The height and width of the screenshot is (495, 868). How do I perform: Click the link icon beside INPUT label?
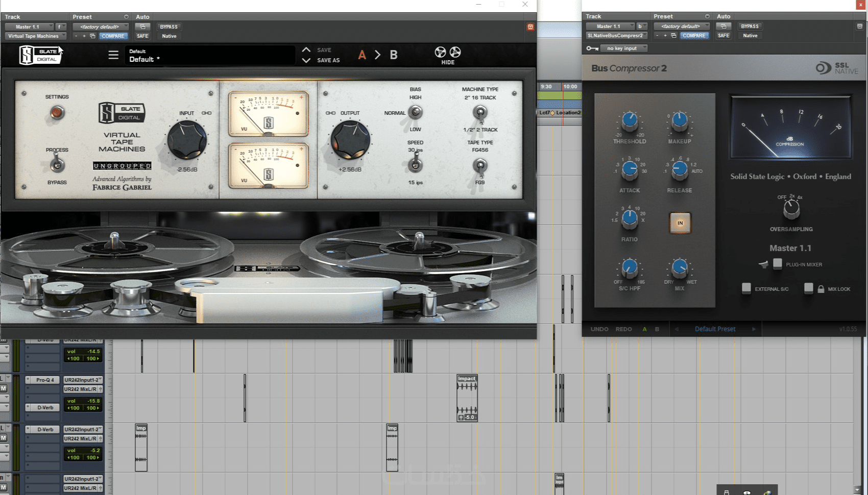pos(206,113)
